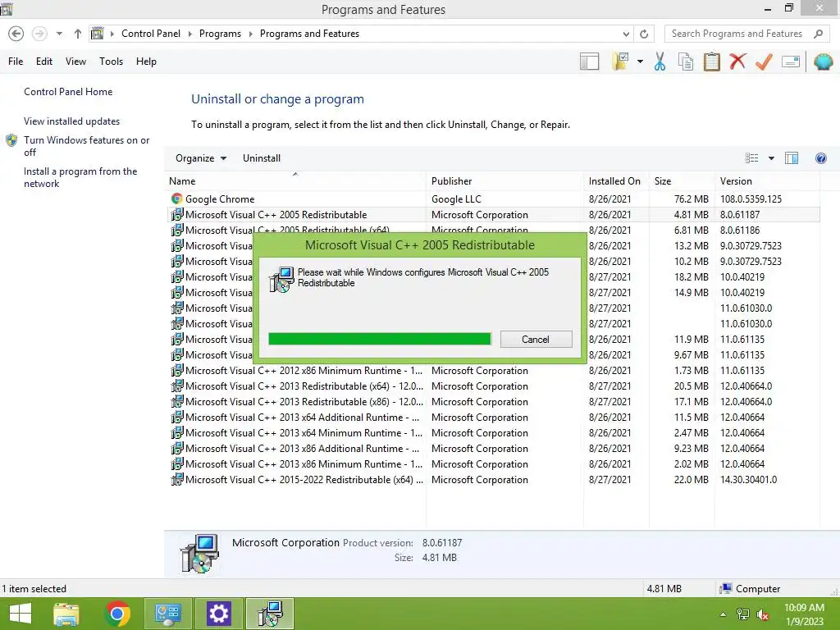Open Turn Windows features on or off
This screenshot has width=840, height=630.
(x=86, y=146)
